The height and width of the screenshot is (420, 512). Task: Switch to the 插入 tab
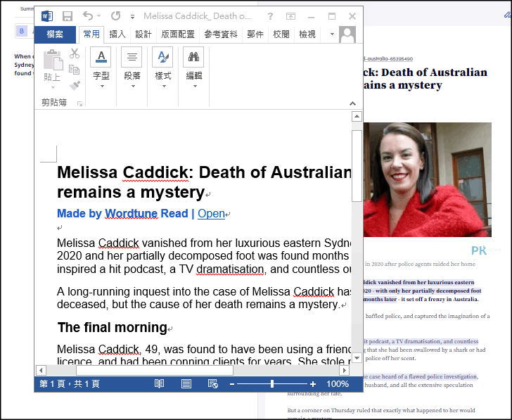[x=117, y=34]
